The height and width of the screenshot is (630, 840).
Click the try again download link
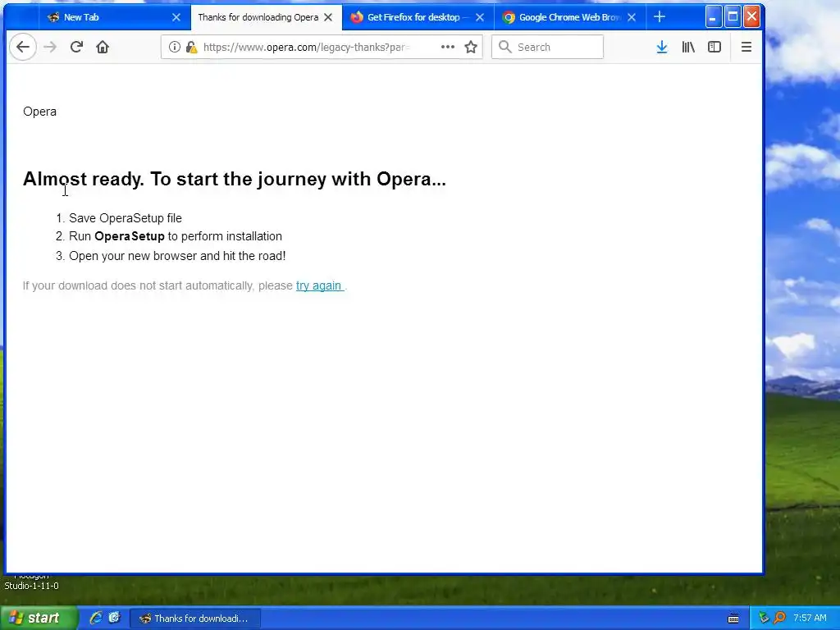[x=319, y=286]
